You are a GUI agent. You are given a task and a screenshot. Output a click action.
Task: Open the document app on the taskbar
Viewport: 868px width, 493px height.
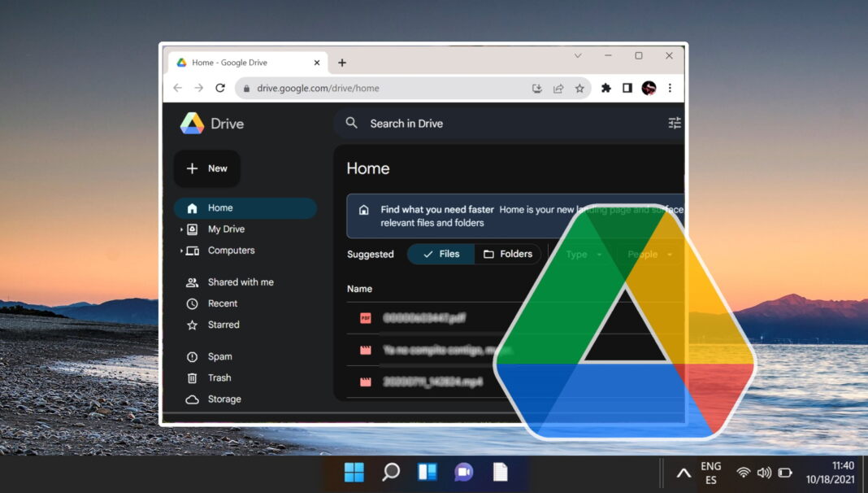coord(501,473)
